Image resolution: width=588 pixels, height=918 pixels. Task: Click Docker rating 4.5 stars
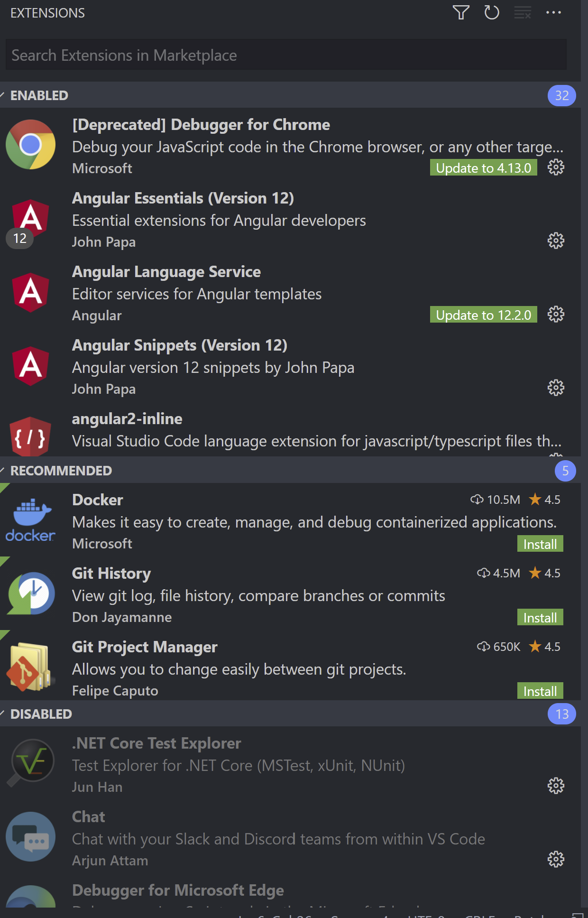[545, 500]
